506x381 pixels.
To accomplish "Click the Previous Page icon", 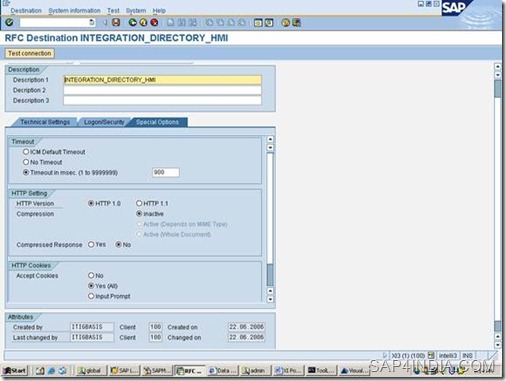I will (220, 22).
